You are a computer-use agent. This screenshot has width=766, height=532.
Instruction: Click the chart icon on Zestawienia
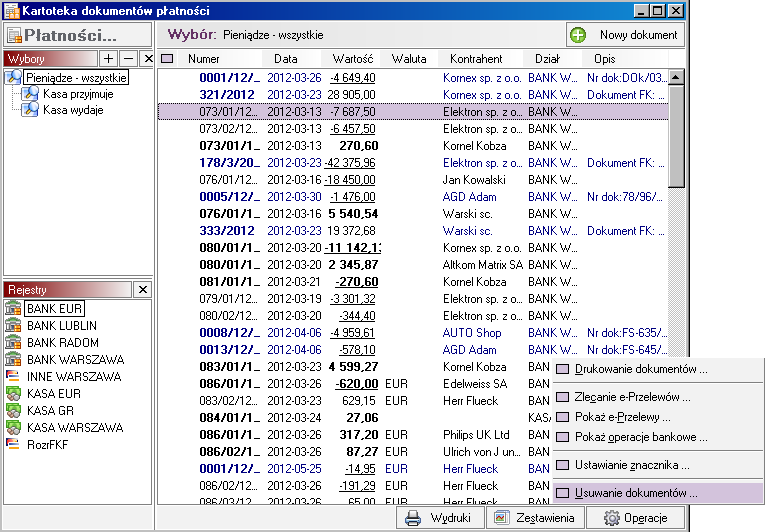(501, 517)
